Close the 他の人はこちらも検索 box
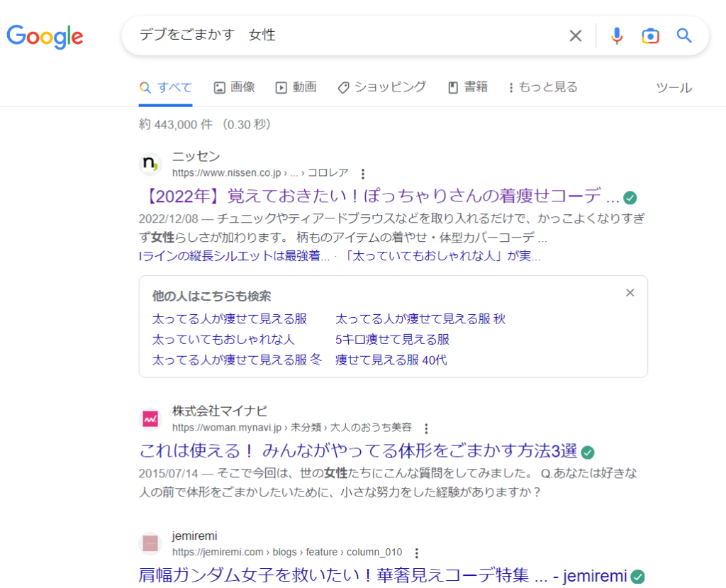 630,293
